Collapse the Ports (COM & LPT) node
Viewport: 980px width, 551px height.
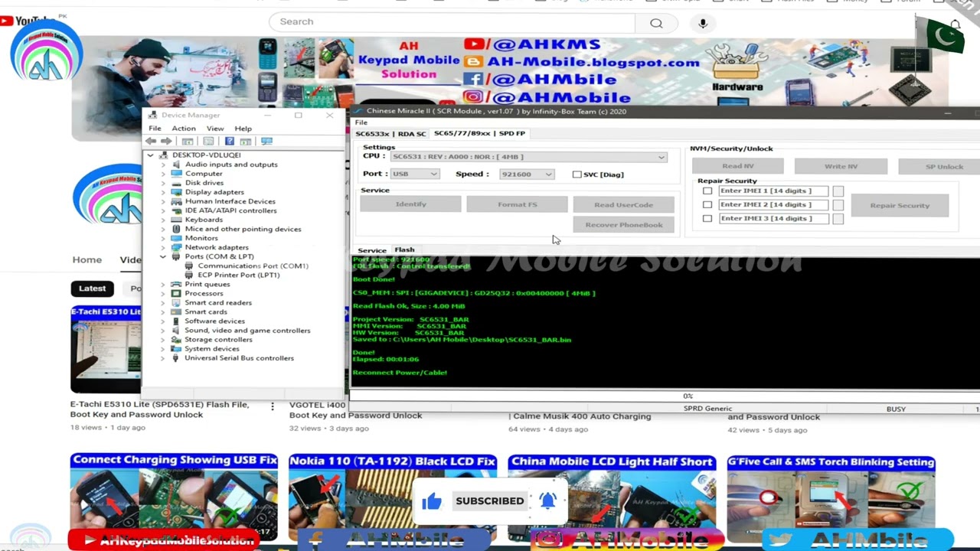pos(163,257)
